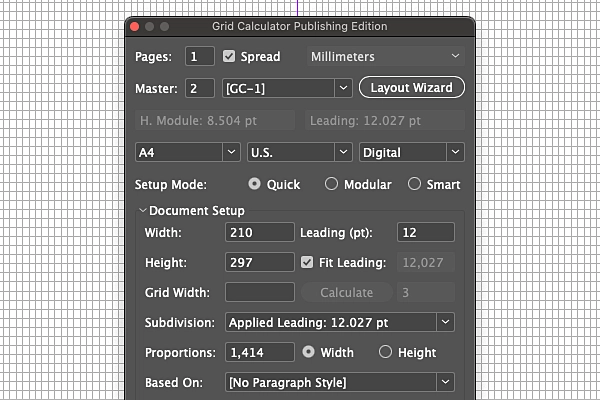Click the Leading (pt) field
The image size is (600, 400).
(x=426, y=232)
